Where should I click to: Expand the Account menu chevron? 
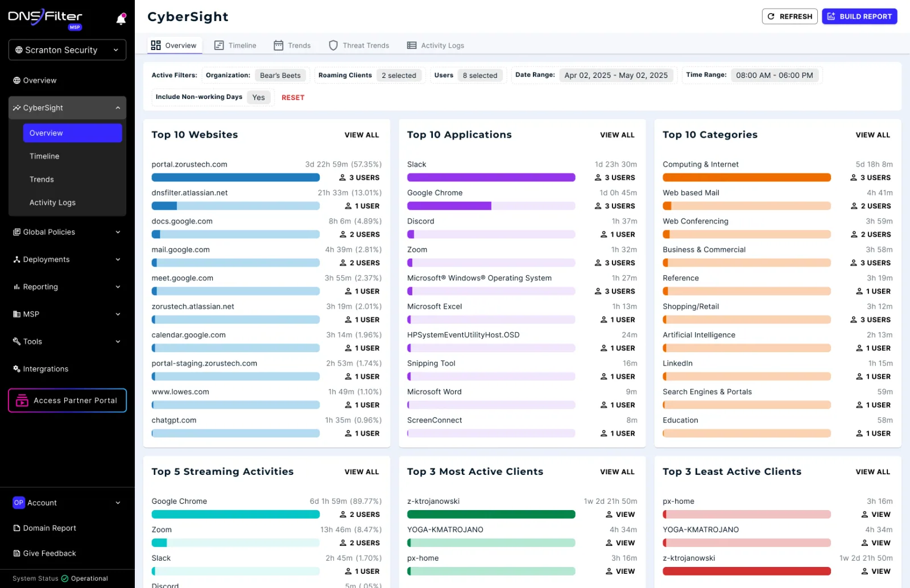click(x=118, y=503)
